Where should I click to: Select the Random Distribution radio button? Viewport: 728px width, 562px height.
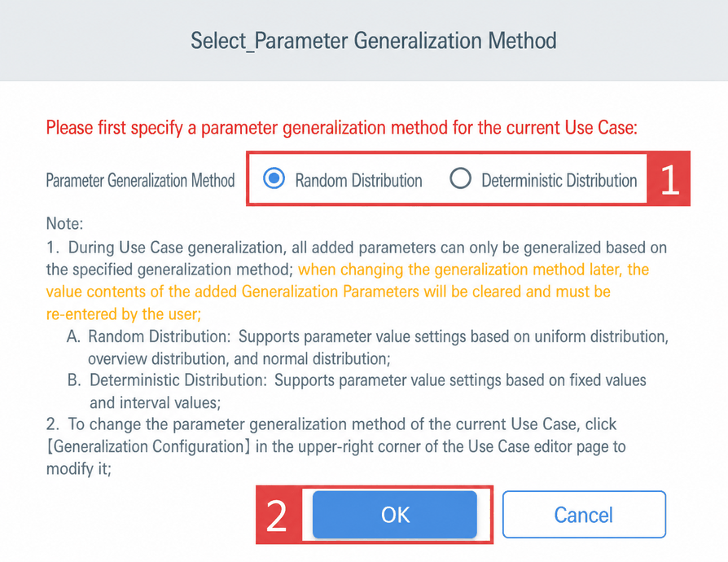(274, 178)
